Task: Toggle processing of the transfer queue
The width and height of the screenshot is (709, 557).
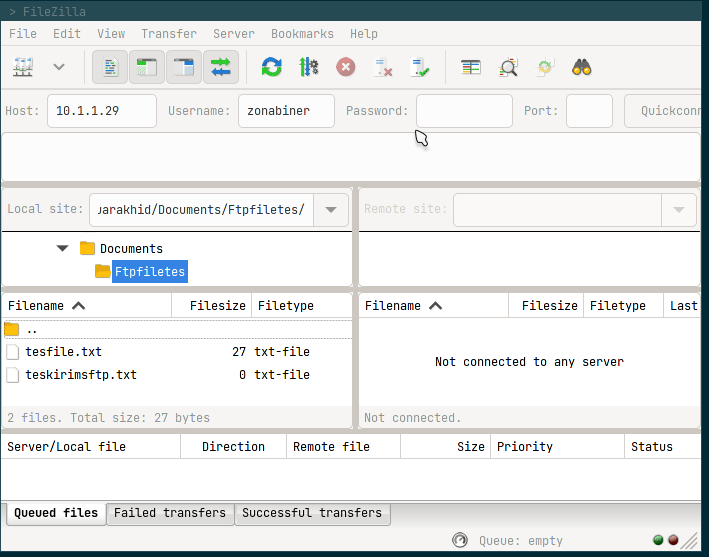Action: [x=309, y=67]
